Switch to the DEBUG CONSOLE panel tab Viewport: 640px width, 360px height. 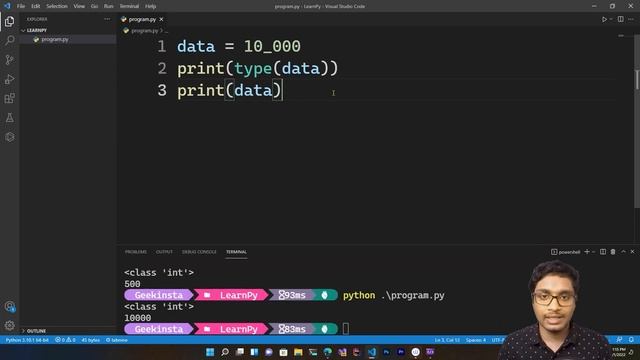(199, 252)
